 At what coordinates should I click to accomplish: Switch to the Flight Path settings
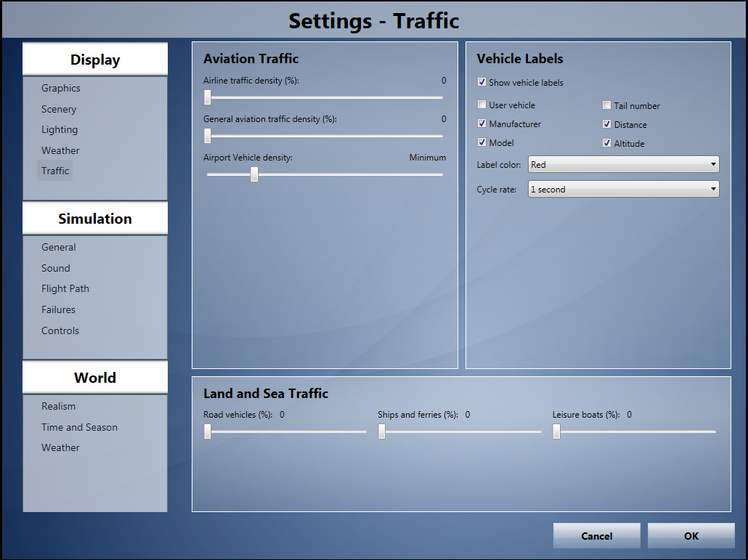65,289
